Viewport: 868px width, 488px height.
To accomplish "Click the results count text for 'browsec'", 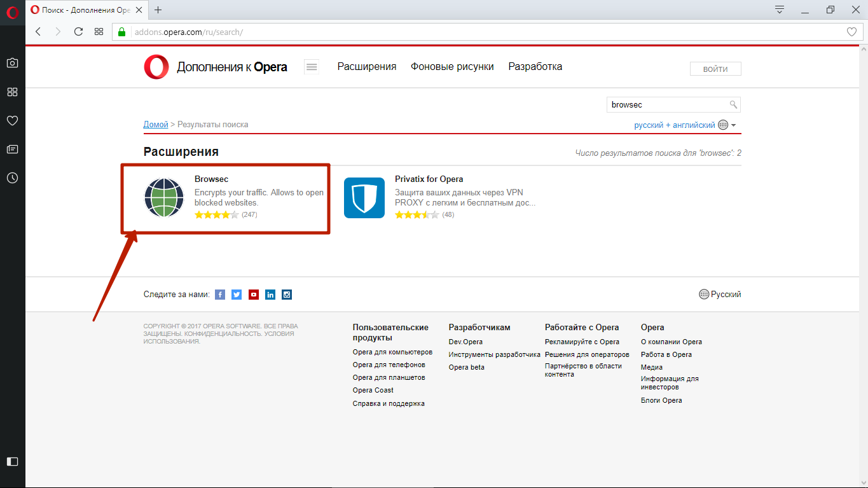I will coord(658,153).
